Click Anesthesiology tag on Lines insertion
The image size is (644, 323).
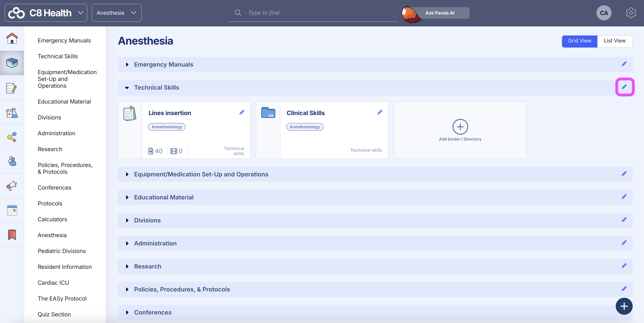(x=167, y=127)
